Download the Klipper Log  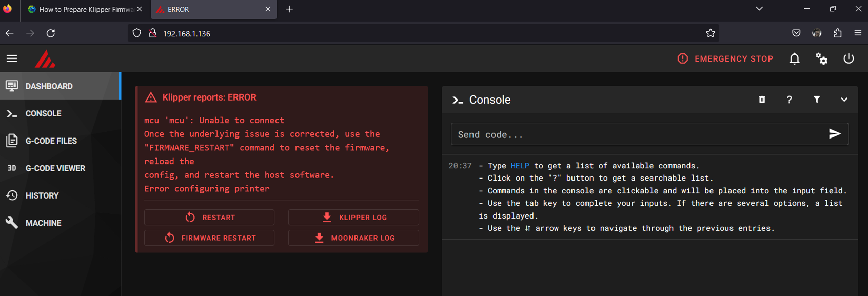pyautogui.click(x=353, y=218)
